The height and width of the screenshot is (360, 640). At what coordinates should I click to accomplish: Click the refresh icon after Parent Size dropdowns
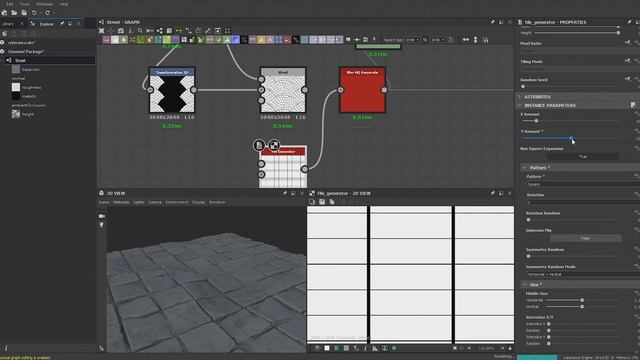point(451,40)
